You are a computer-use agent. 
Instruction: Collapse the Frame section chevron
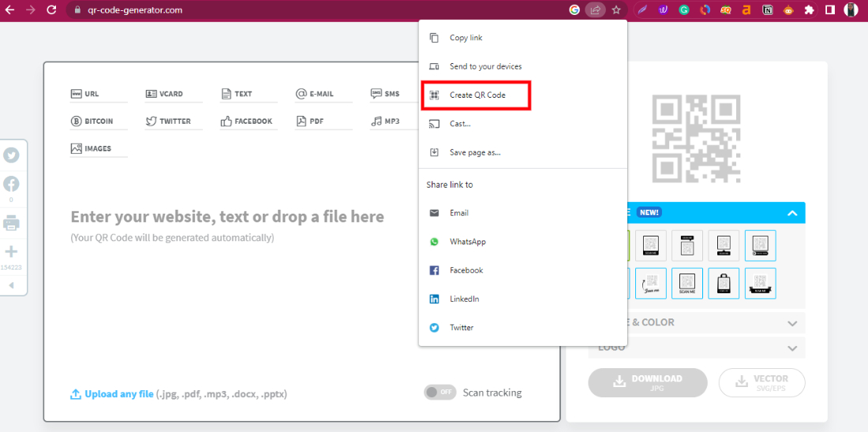tap(792, 213)
